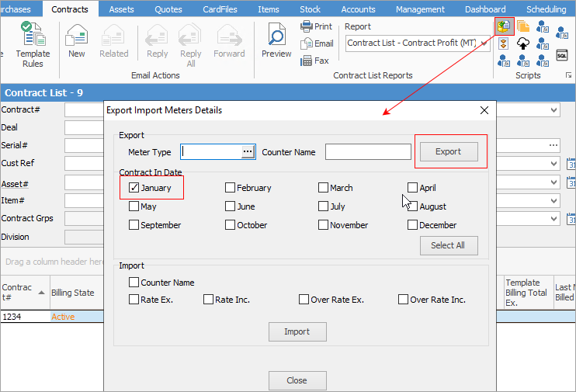
Task: Enable the Rate Ex. import checkbox
Action: (x=134, y=300)
